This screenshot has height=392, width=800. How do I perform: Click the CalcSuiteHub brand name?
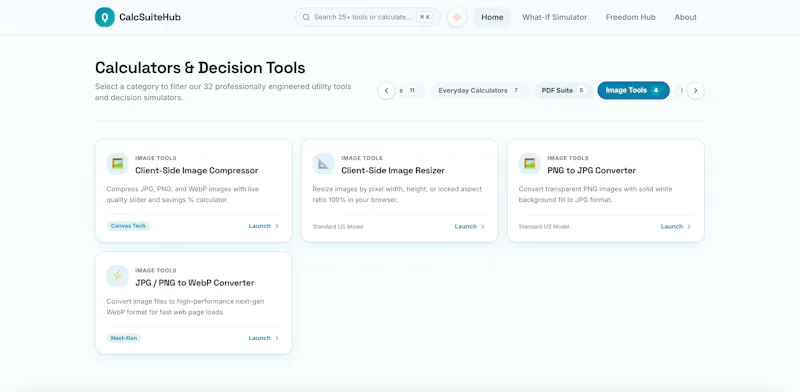click(150, 17)
